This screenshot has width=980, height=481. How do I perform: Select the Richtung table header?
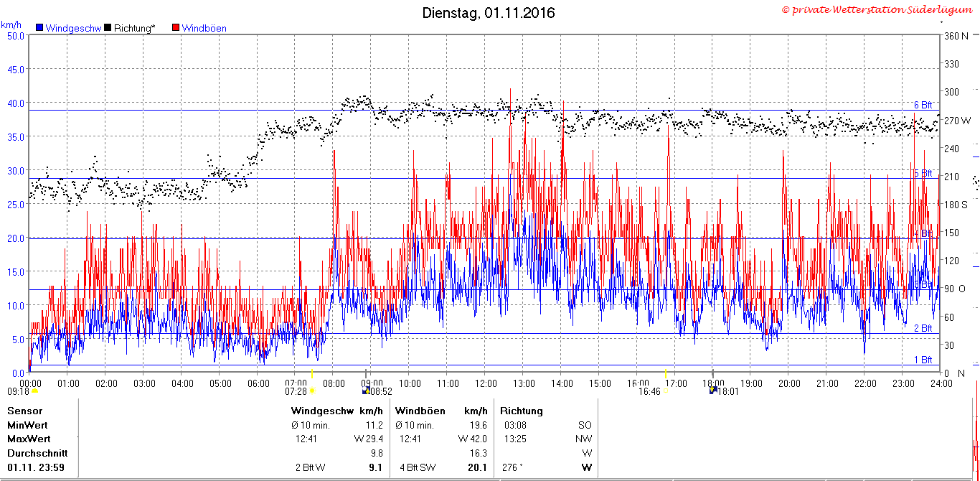[522, 411]
